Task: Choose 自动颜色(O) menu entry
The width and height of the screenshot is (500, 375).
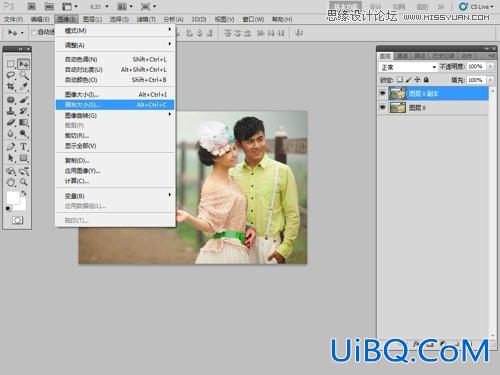Action: tap(115, 80)
